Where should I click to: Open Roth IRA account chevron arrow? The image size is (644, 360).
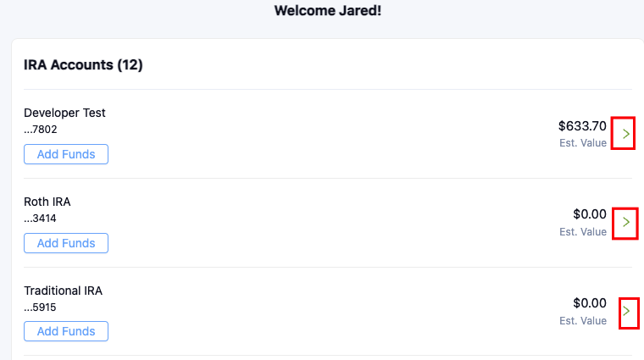pos(625,222)
